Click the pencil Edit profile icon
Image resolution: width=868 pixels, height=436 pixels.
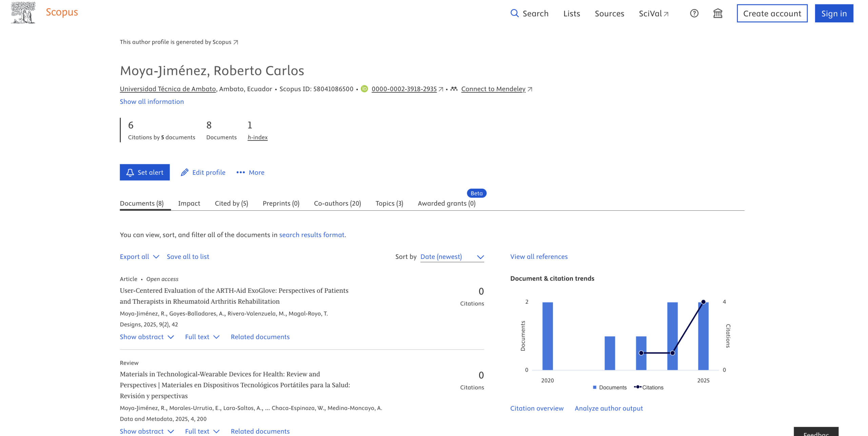(x=184, y=172)
